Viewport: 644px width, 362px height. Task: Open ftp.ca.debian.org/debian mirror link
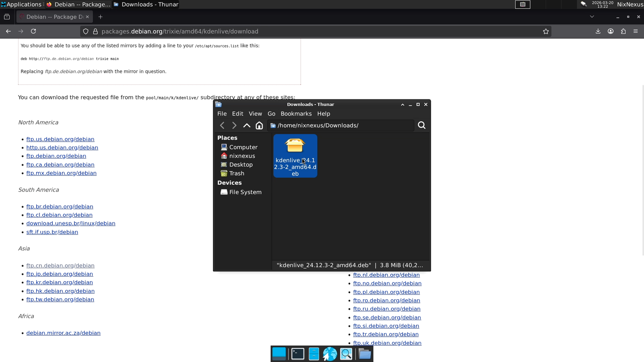tap(60, 165)
